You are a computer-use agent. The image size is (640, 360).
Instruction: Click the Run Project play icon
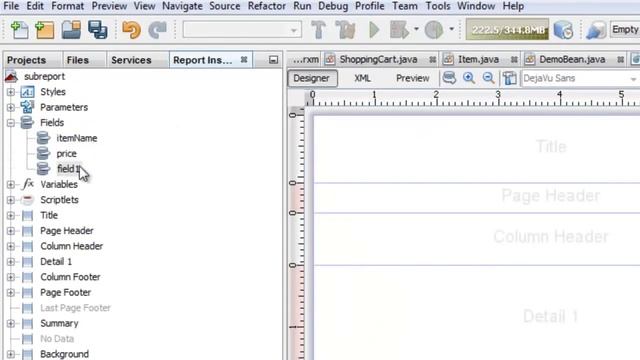point(374,30)
